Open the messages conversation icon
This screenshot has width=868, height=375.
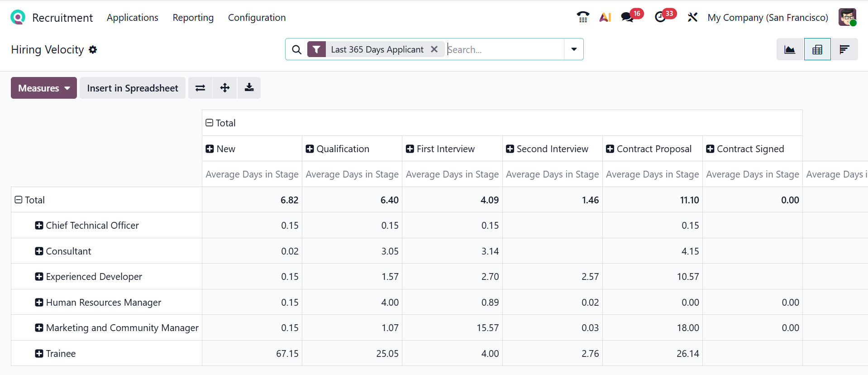(x=627, y=17)
